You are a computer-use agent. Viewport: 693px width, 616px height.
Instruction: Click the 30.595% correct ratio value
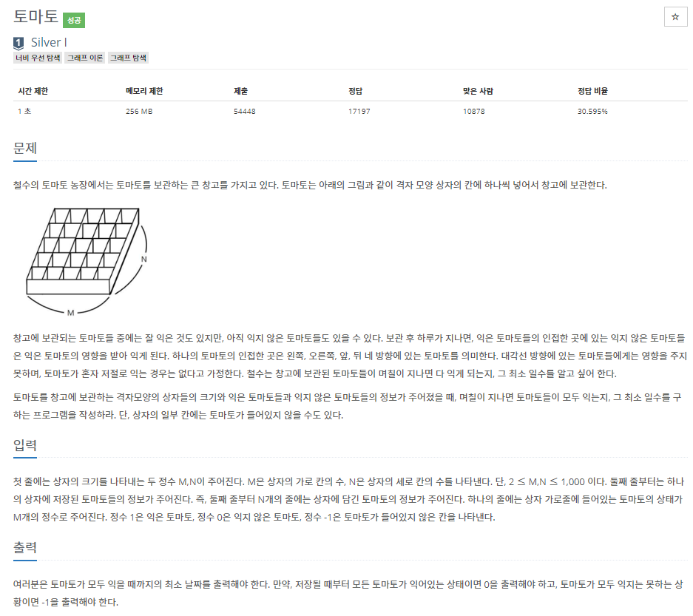tap(592, 112)
